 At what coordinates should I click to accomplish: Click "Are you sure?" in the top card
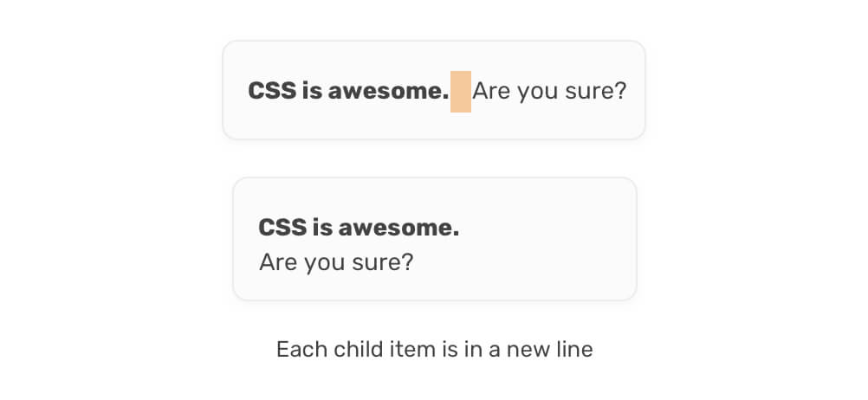click(549, 91)
